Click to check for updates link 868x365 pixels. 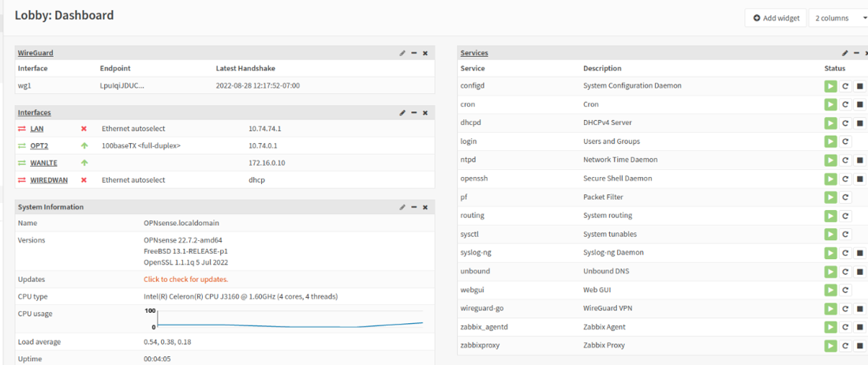click(186, 279)
